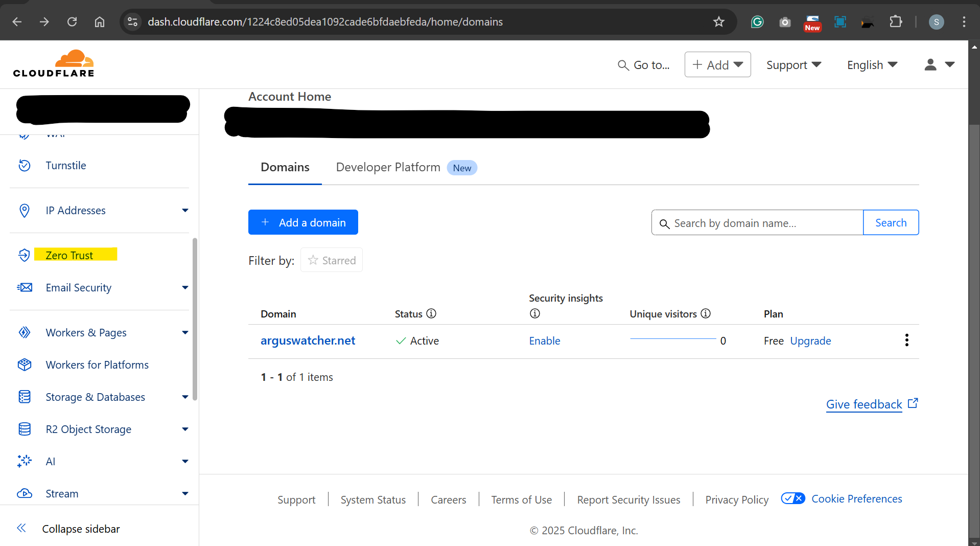This screenshot has height=546, width=980.
Task: Click the Workers & Pages icon
Action: click(25, 332)
